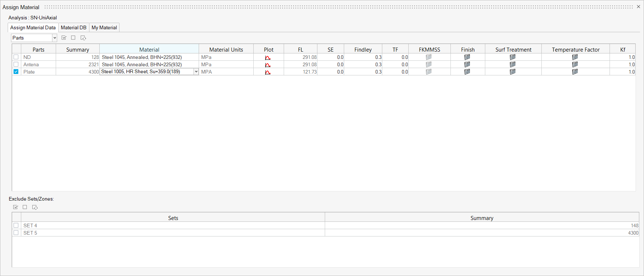The height and width of the screenshot is (276, 644).
Task: Open FKMMSS settings for Antena row
Action: point(429,64)
